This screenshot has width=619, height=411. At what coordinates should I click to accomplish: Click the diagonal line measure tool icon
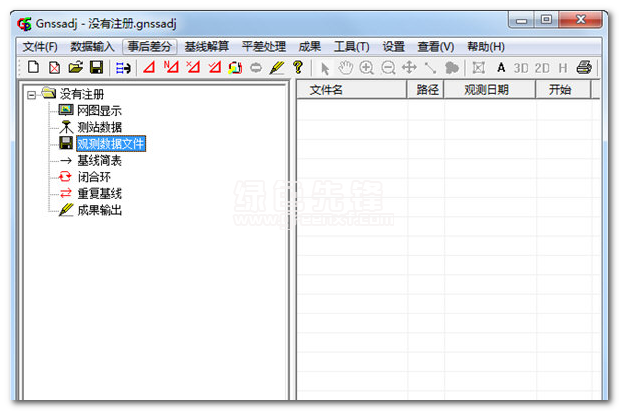point(430,68)
